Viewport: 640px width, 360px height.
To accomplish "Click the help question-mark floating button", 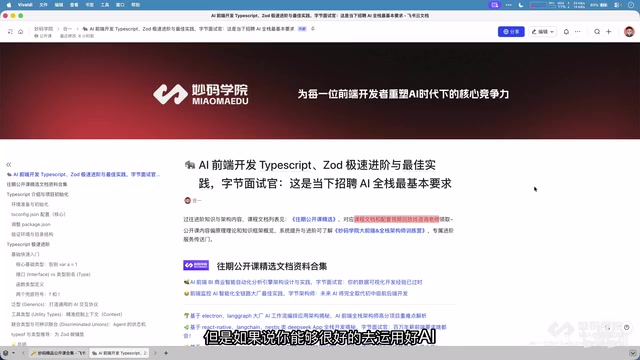I will (627, 328).
